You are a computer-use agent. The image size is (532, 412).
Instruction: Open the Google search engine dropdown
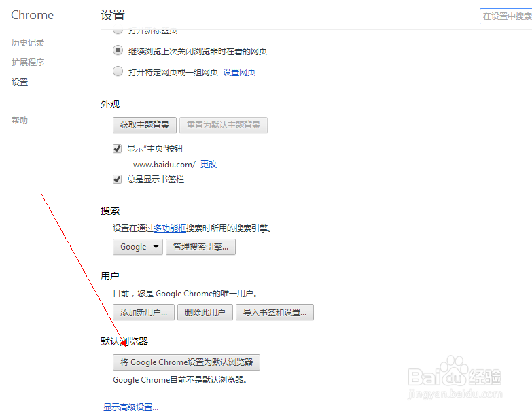tap(138, 247)
